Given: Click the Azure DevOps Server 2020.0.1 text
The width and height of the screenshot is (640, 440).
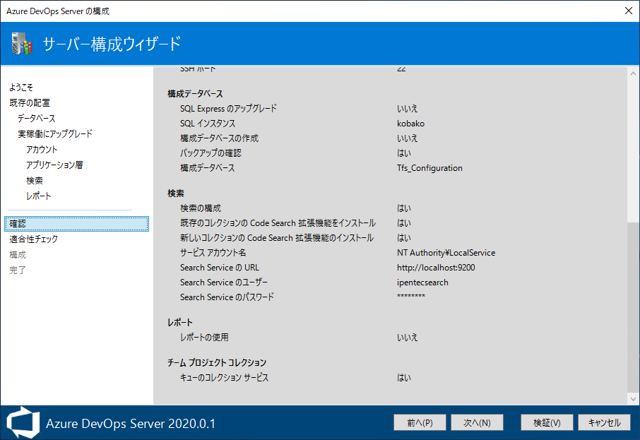Looking at the screenshot, I should [x=130, y=423].
